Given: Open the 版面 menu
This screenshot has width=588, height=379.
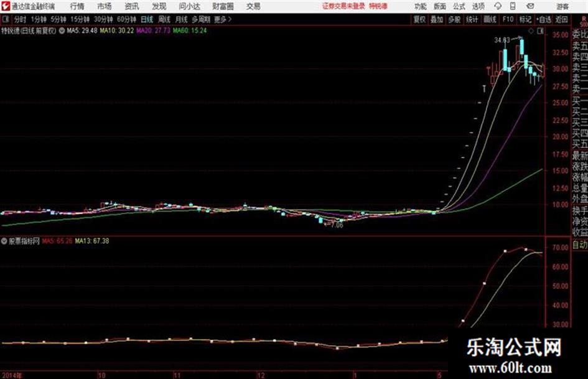Looking at the screenshot, I should (439, 6).
